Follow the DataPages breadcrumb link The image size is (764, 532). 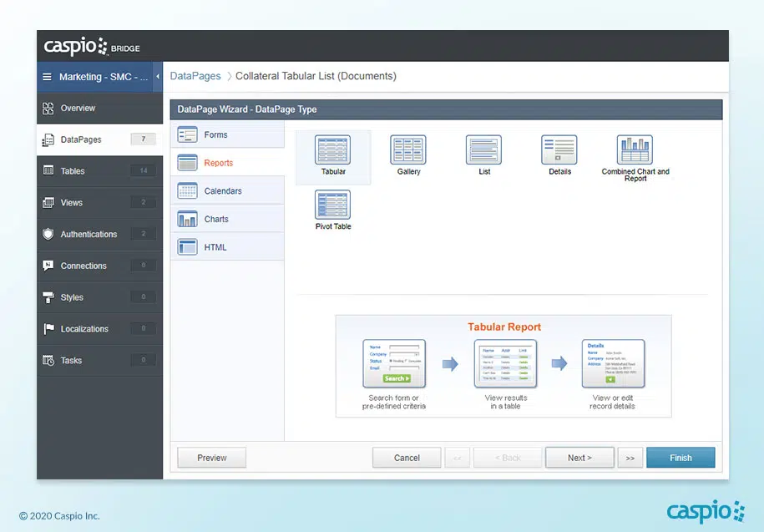195,76
